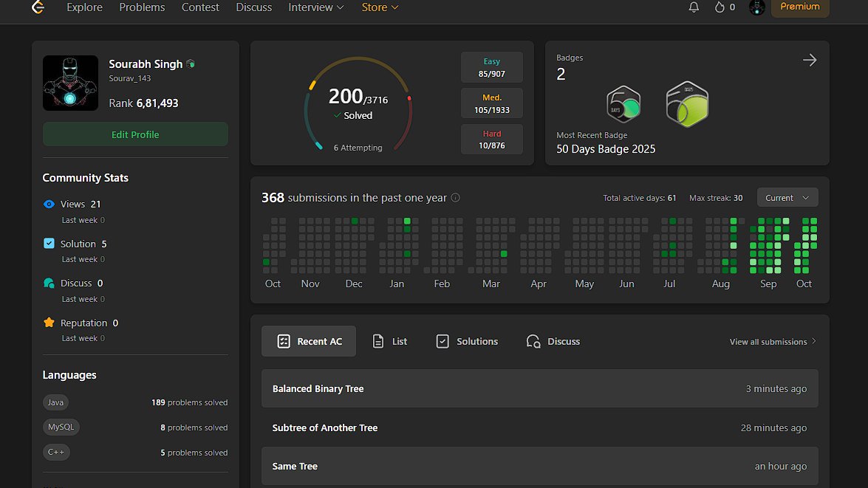This screenshot has height=488, width=868.
Task: Click the streak flame icon
Action: pyautogui.click(x=719, y=7)
